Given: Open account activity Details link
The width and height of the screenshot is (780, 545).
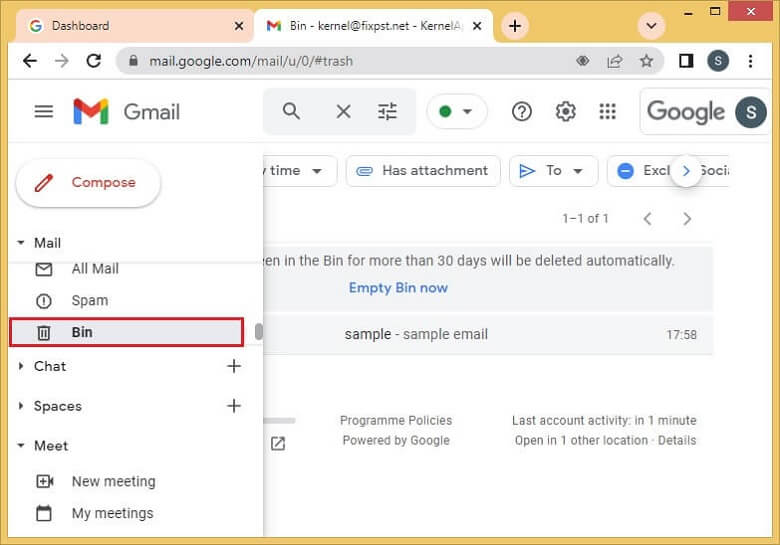Looking at the screenshot, I should point(677,440).
